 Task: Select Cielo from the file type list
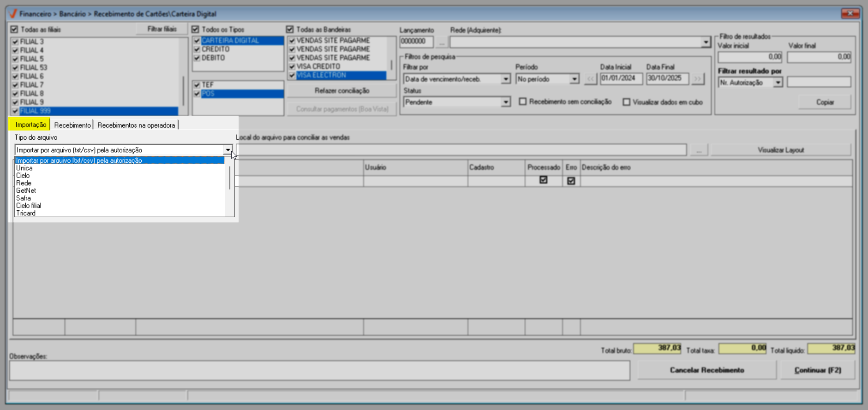[23, 176]
